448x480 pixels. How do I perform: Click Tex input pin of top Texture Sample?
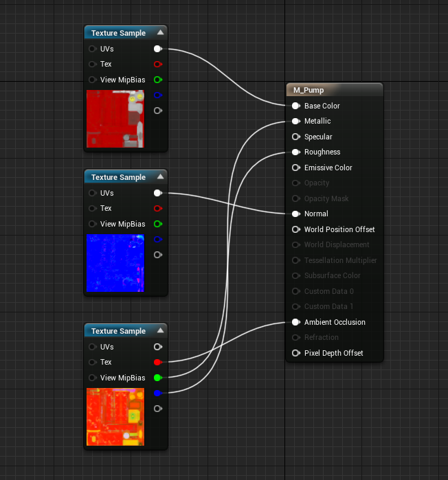click(93, 65)
